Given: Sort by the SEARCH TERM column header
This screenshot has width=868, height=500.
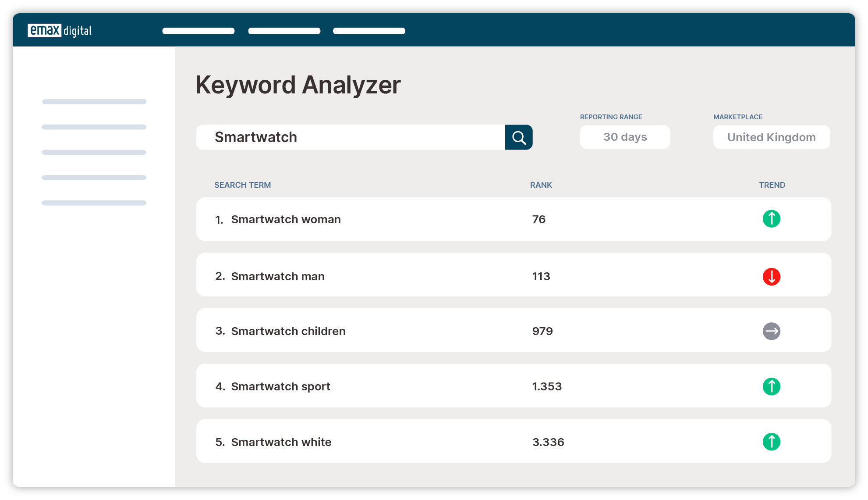Looking at the screenshot, I should (242, 185).
